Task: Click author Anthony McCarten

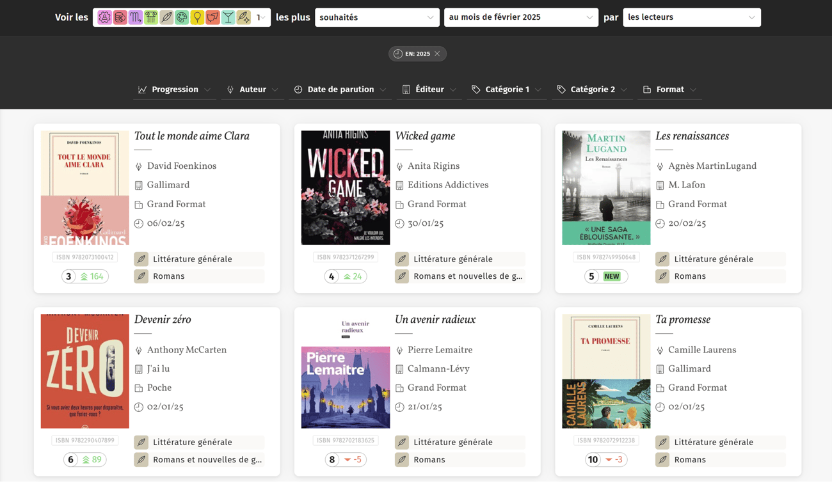Action: 187,350
